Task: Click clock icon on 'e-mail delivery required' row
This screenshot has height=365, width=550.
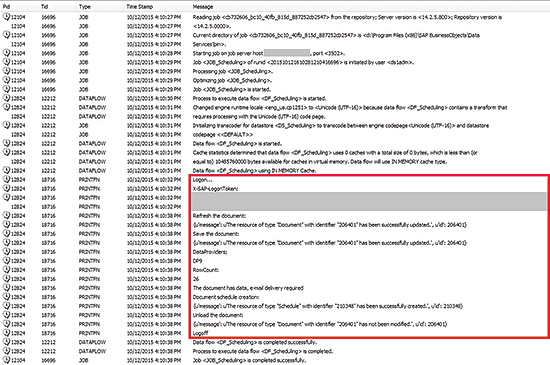Action: pos(6,287)
